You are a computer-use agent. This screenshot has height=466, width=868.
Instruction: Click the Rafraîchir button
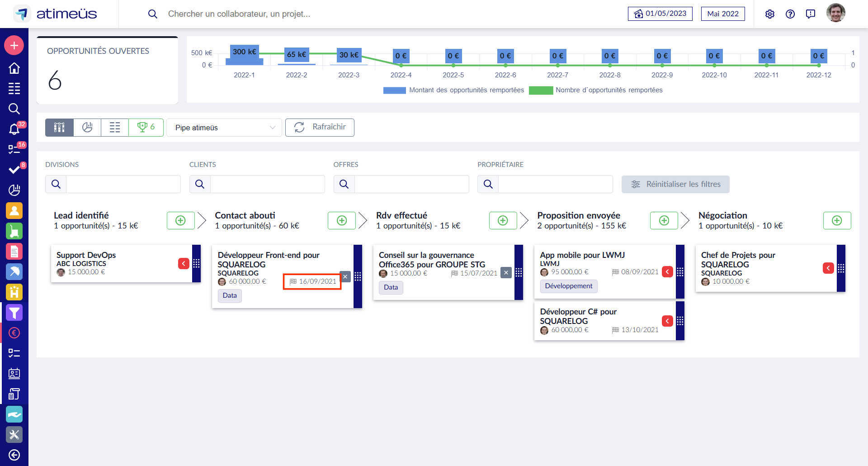pyautogui.click(x=320, y=128)
